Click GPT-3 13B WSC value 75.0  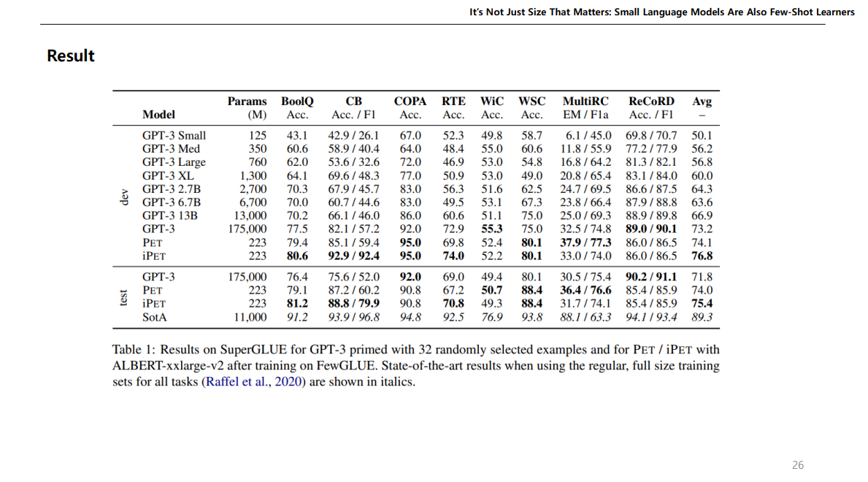click(x=531, y=215)
